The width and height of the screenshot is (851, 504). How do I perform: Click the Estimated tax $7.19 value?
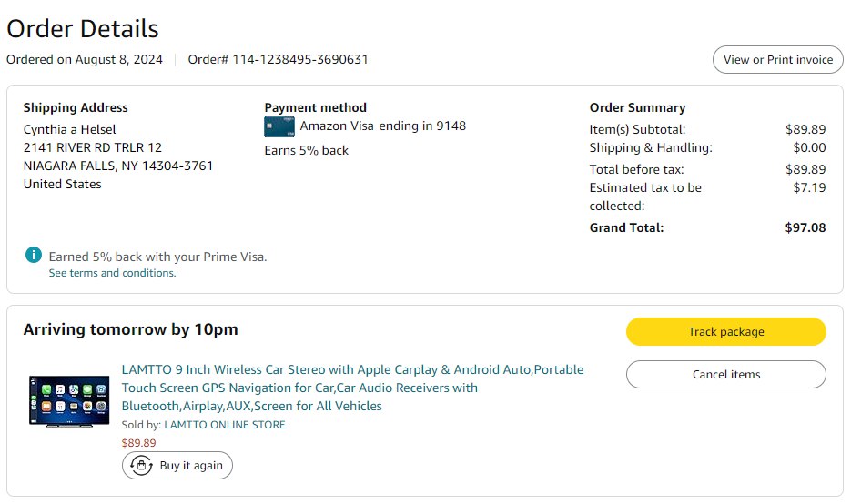point(809,187)
